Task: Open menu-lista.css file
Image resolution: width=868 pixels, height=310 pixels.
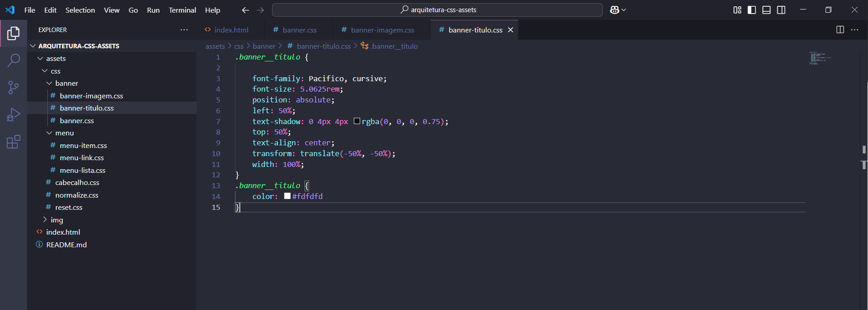Action: pyautogui.click(x=112, y=170)
